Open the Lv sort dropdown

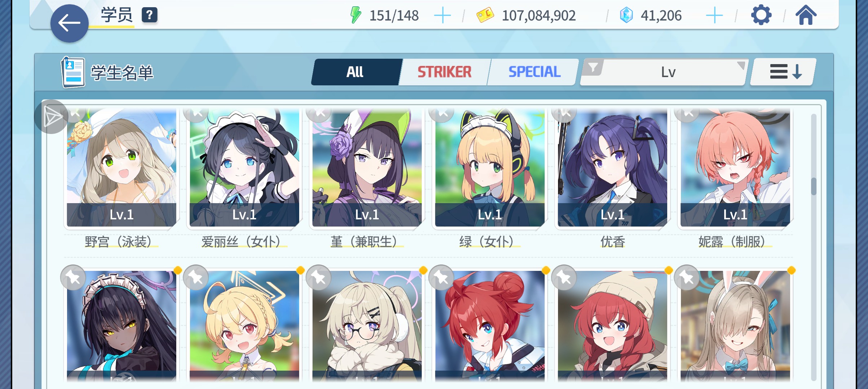pyautogui.click(x=669, y=72)
